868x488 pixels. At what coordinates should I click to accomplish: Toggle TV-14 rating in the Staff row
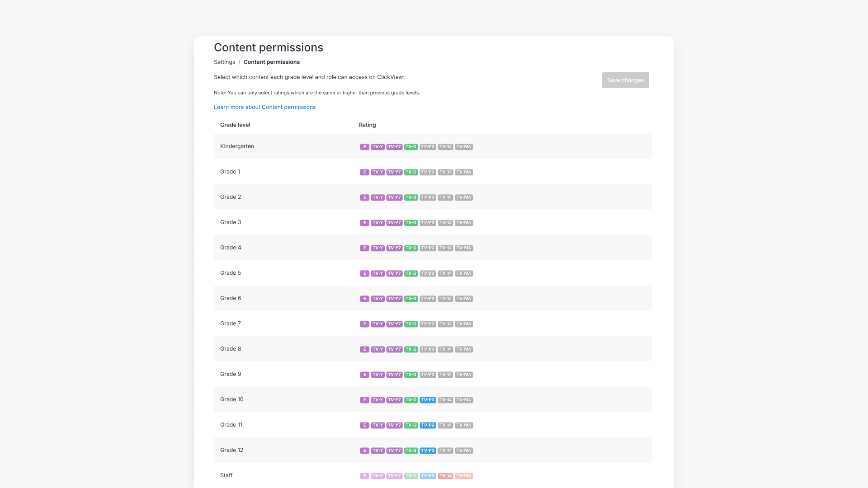click(445, 475)
